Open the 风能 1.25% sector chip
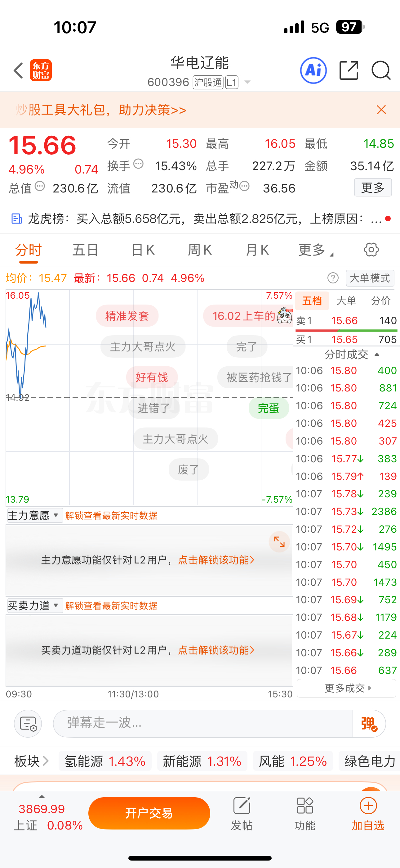Screen dimensions: 400x868 (x=293, y=761)
